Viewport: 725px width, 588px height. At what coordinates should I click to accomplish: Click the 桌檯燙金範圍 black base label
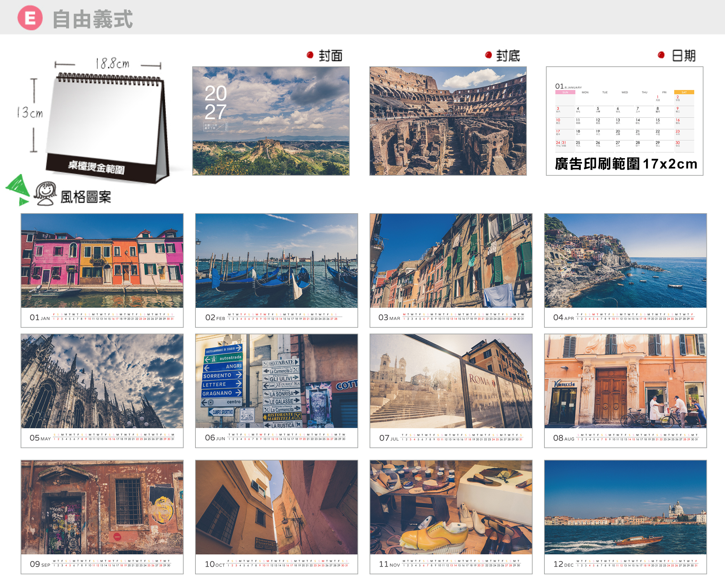96,167
